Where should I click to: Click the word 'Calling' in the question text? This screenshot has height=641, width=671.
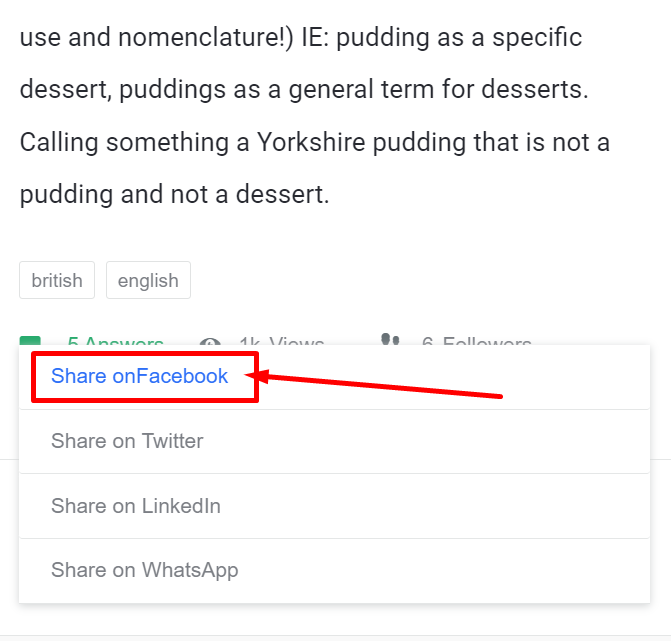click(59, 142)
